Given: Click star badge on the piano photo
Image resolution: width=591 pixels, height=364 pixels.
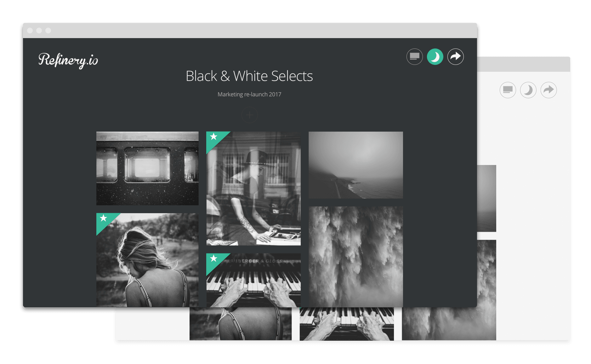Looking at the screenshot, I should 214,259.
